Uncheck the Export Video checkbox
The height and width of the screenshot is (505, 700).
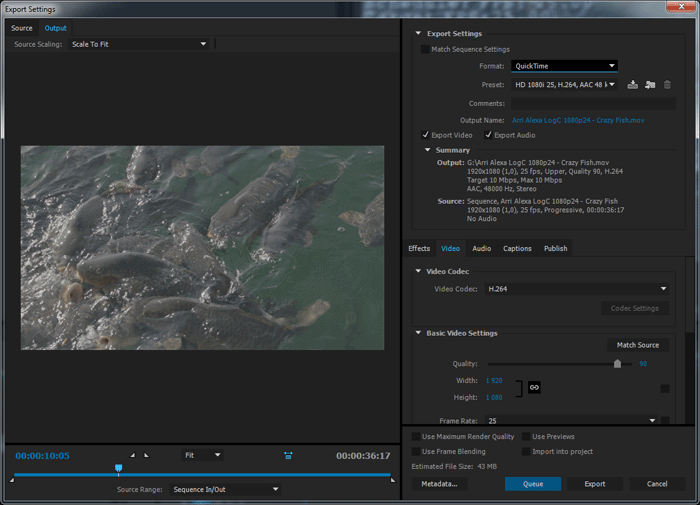click(x=425, y=135)
